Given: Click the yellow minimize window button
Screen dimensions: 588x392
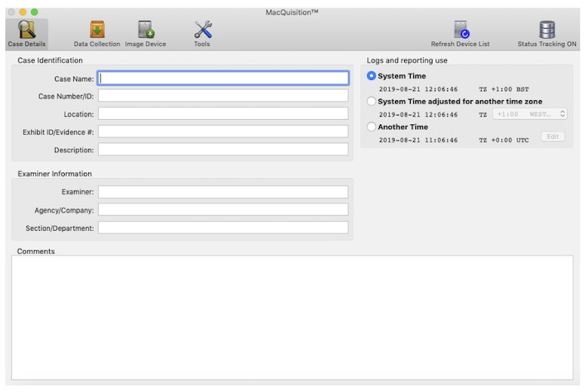Looking at the screenshot, I should [x=23, y=12].
